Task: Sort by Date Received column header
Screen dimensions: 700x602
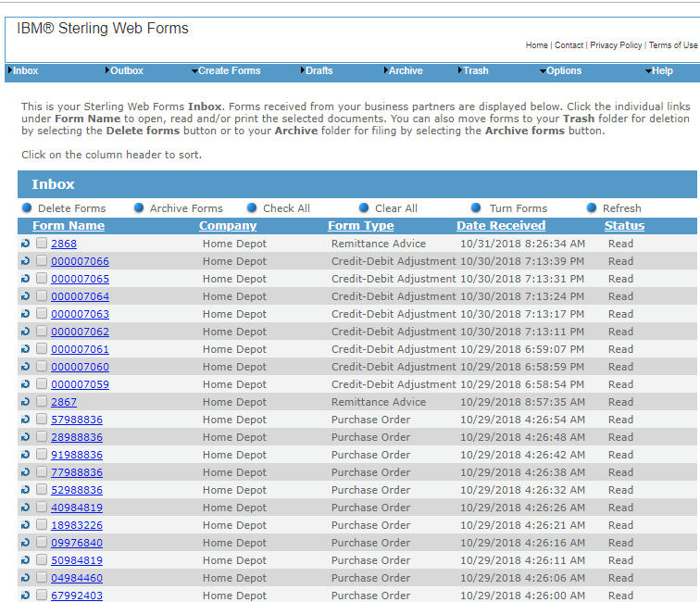Action: (x=501, y=226)
